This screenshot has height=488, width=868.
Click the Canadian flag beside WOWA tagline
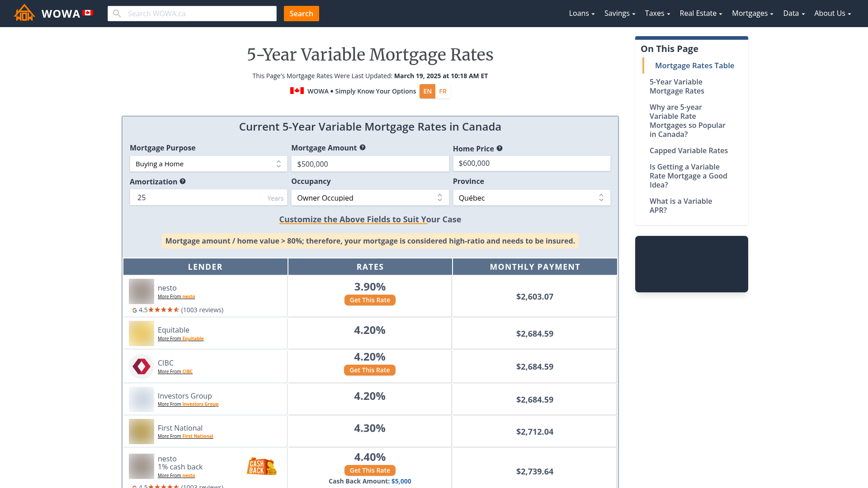tap(297, 91)
